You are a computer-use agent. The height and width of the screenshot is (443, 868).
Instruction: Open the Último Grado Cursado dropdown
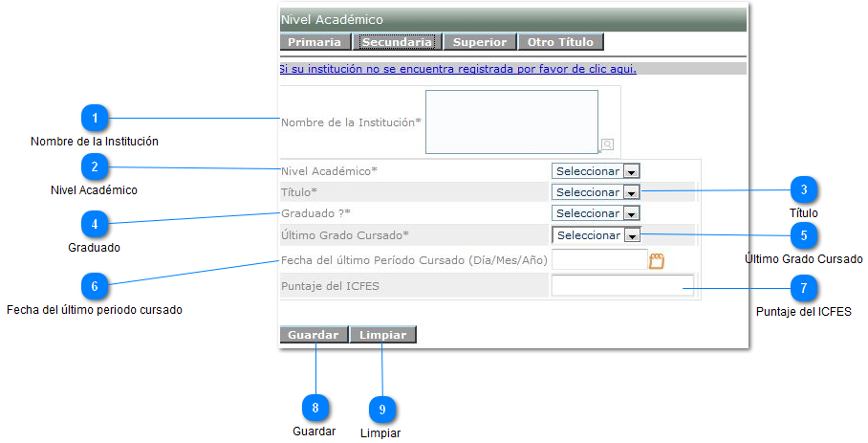[596, 235]
